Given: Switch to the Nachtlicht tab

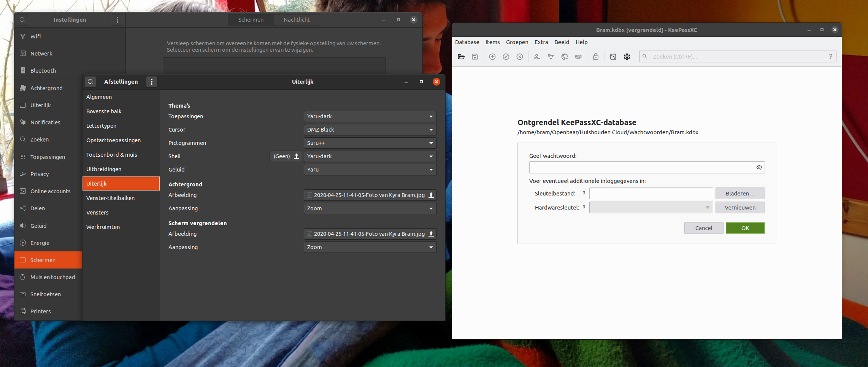Looking at the screenshot, I should pos(297,19).
